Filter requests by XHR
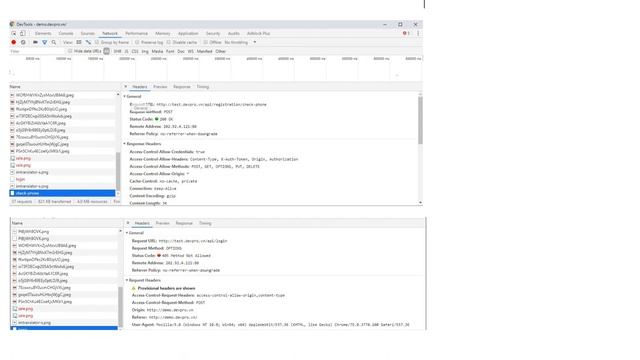Viewport: 640px width, 360px height. pyautogui.click(x=118, y=51)
